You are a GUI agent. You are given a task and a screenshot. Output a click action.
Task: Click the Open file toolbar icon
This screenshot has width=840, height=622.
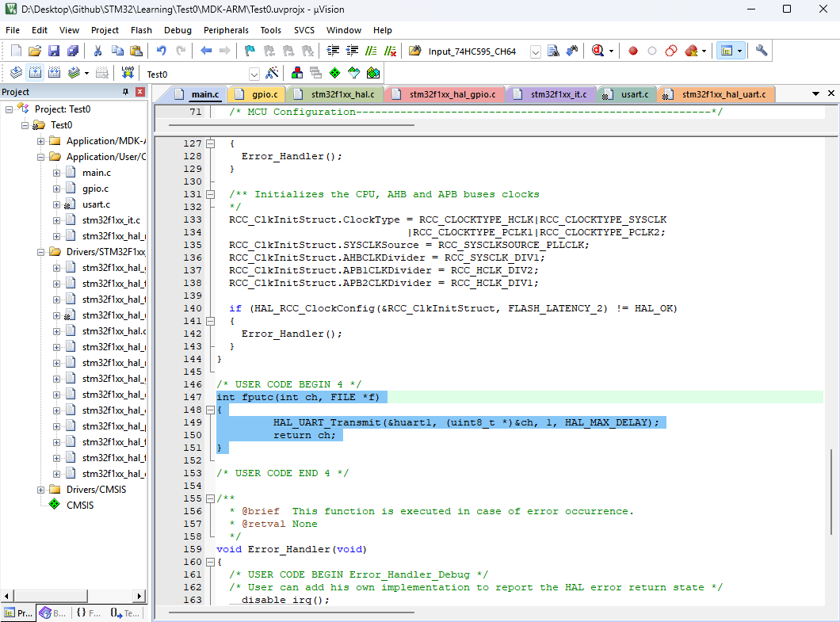(x=35, y=51)
